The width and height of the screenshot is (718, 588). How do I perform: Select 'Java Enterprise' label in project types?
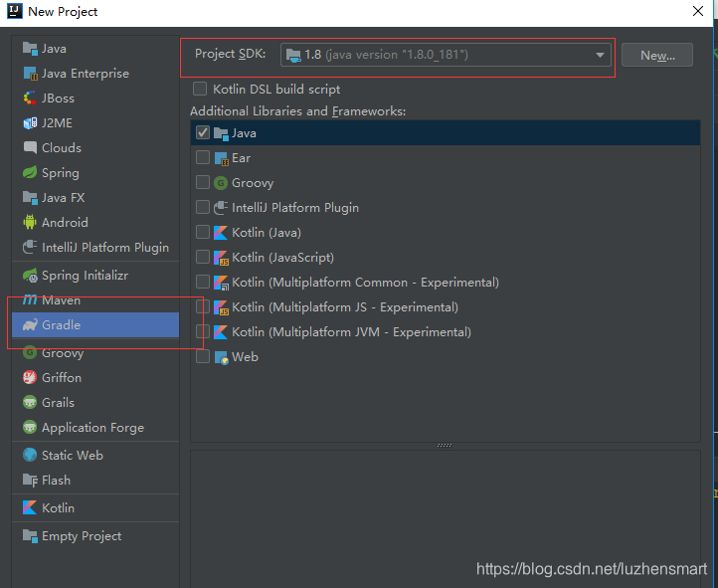coord(86,74)
